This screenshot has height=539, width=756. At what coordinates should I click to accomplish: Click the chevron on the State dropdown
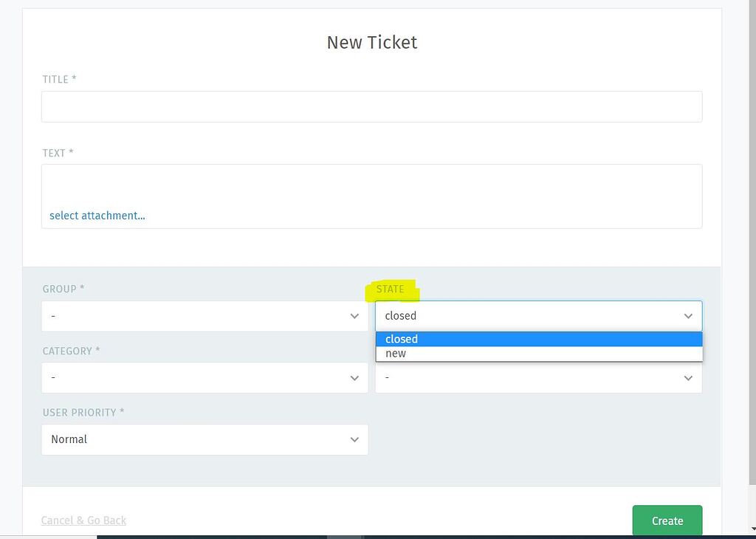(689, 315)
